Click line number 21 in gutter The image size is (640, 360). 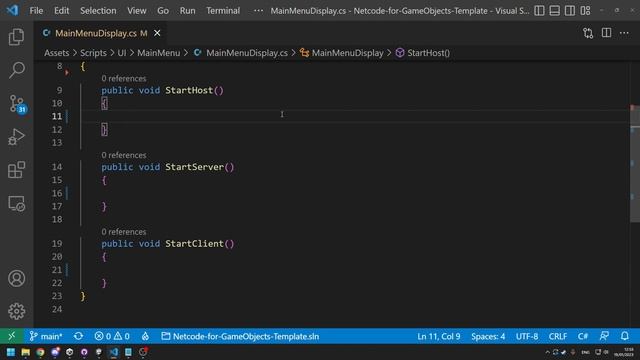[57, 270]
